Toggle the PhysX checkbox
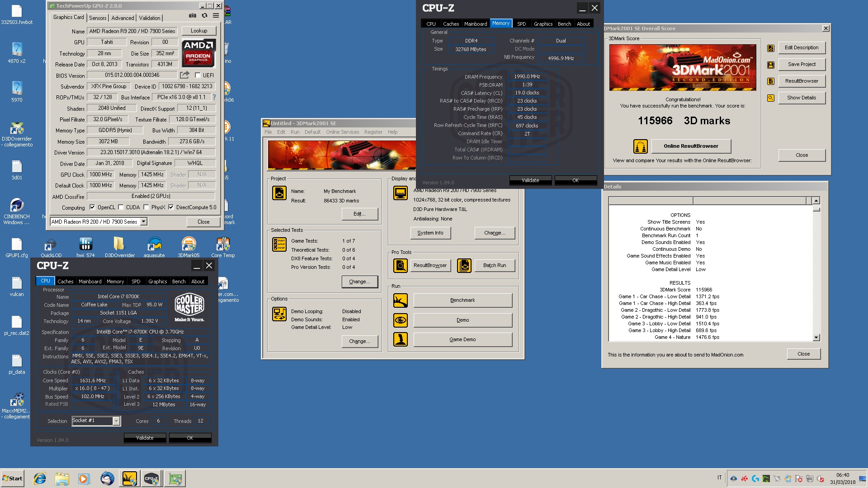 tap(146, 207)
